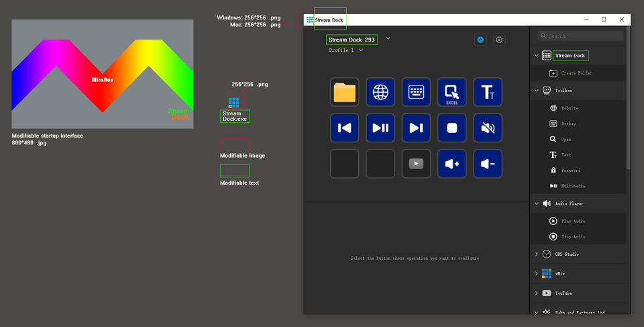Click the yellow folder key on the grid
644x327 pixels.
pyautogui.click(x=344, y=92)
